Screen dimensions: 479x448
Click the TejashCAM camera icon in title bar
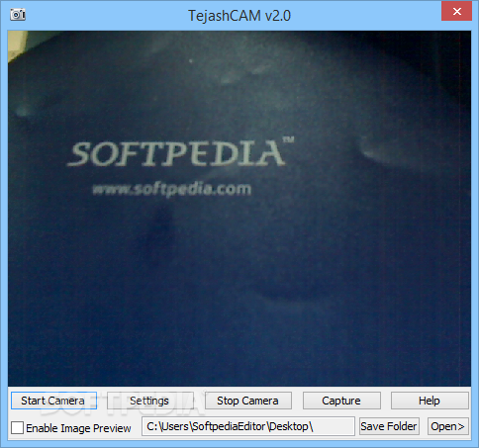point(18,15)
